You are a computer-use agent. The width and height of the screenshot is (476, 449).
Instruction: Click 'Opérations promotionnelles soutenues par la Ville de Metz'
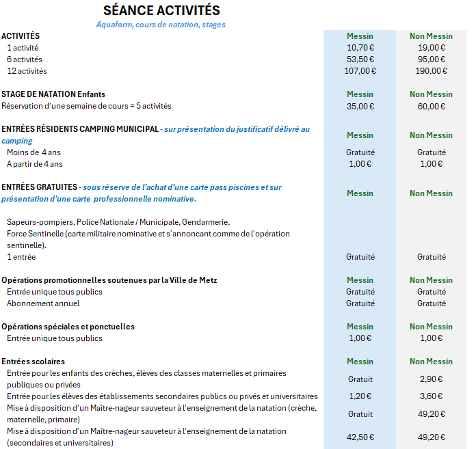click(x=109, y=280)
